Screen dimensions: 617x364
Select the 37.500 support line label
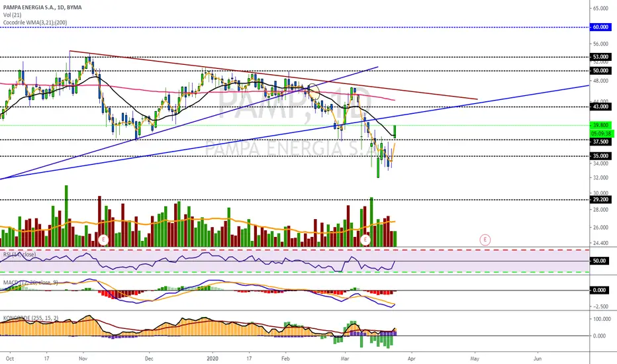(x=601, y=142)
